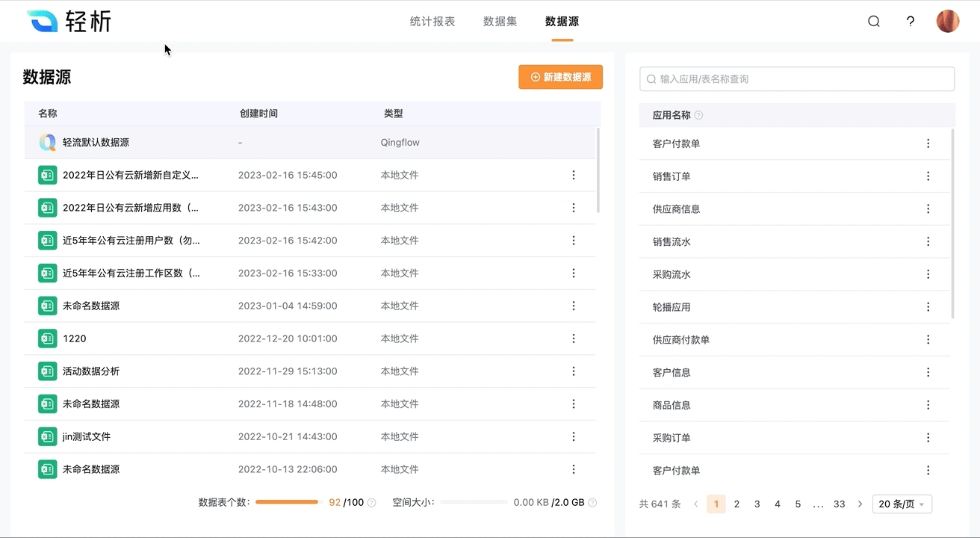The width and height of the screenshot is (980, 538).
Task: Click Excel icon of 1220
Action: pyautogui.click(x=48, y=338)
